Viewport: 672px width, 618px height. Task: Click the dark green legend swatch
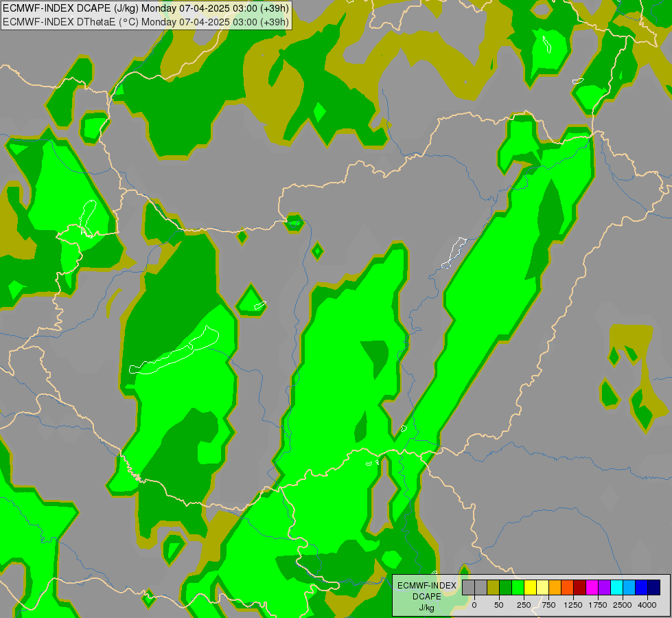(505, 587)
